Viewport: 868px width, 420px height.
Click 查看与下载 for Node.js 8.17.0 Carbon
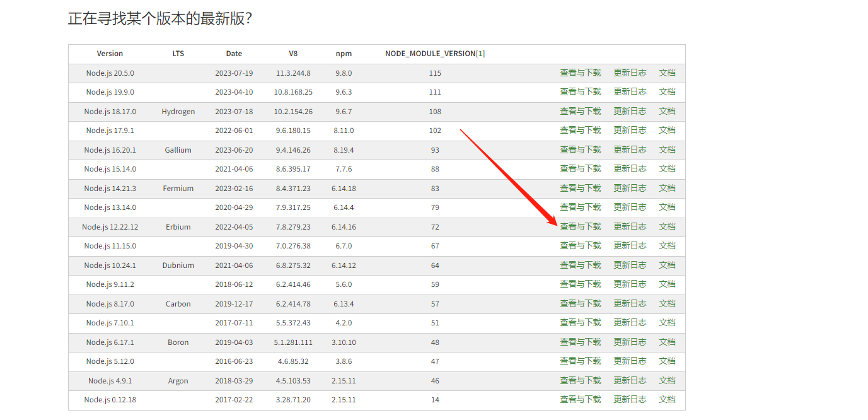[581, 303]
